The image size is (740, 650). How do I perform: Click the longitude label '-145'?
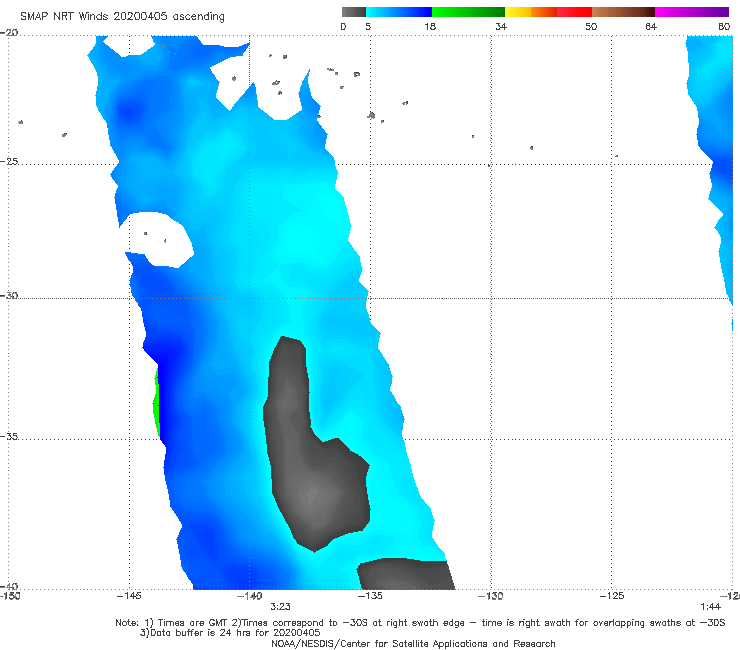tap(129, 596)
